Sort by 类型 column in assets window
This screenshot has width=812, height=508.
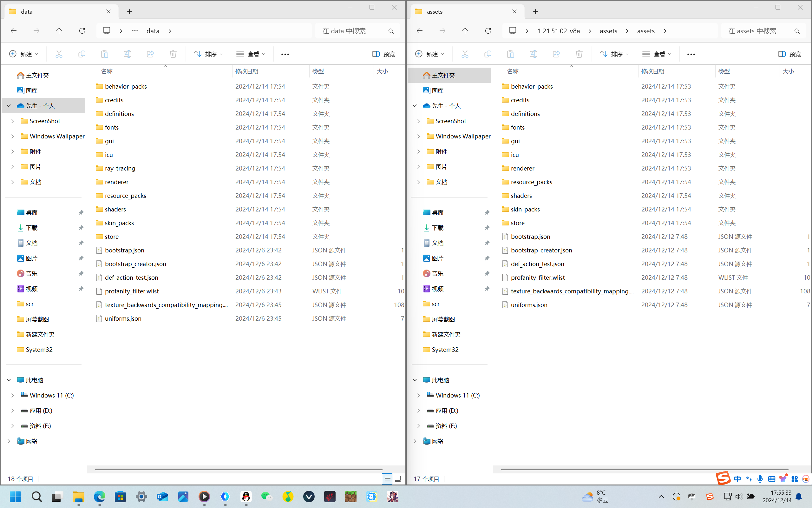(747, 71)
